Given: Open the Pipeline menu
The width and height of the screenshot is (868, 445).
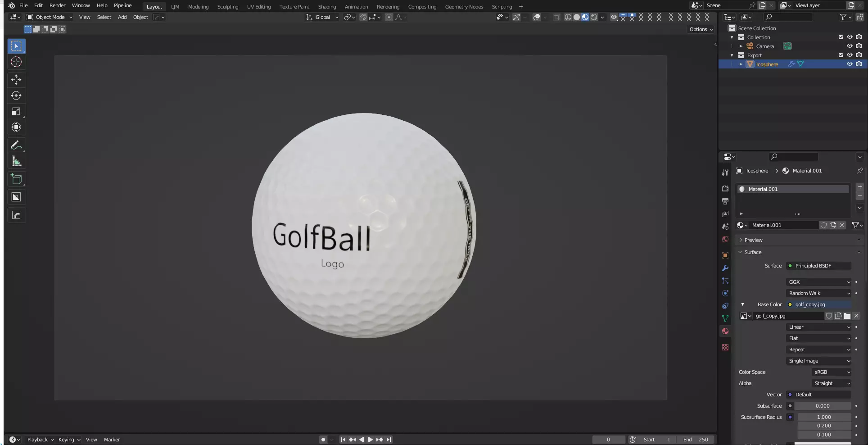Looking at the screenshot, I should 123,5.
